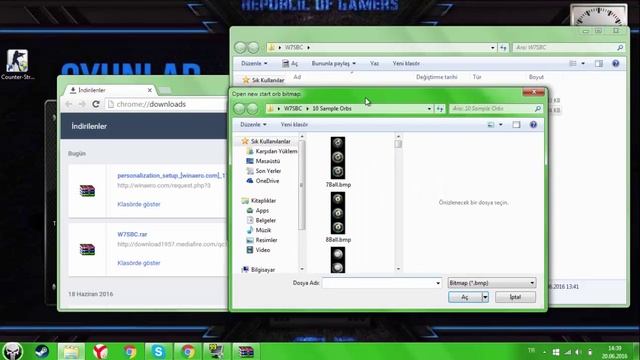Open WinRAR from the taskbar

tap(246, 351)
